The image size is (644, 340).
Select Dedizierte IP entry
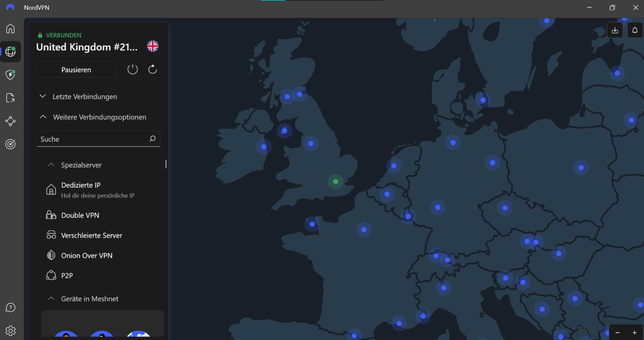[x=98, y=190]
